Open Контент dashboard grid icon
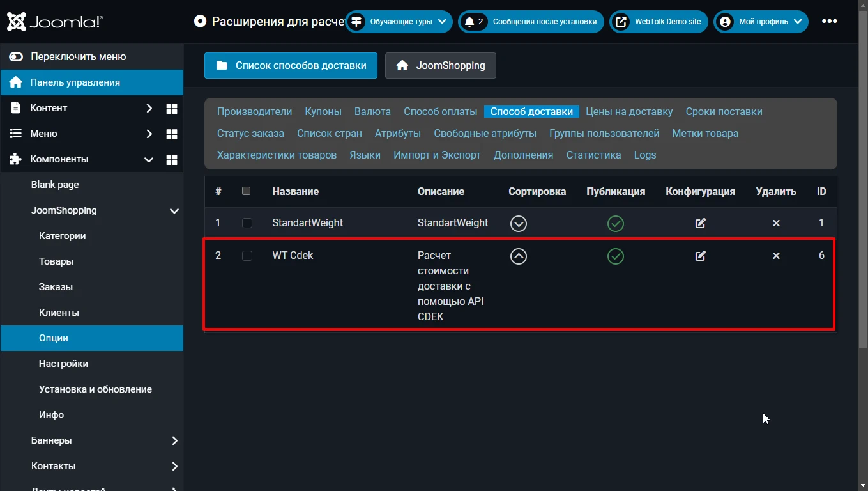 (172, 108)
